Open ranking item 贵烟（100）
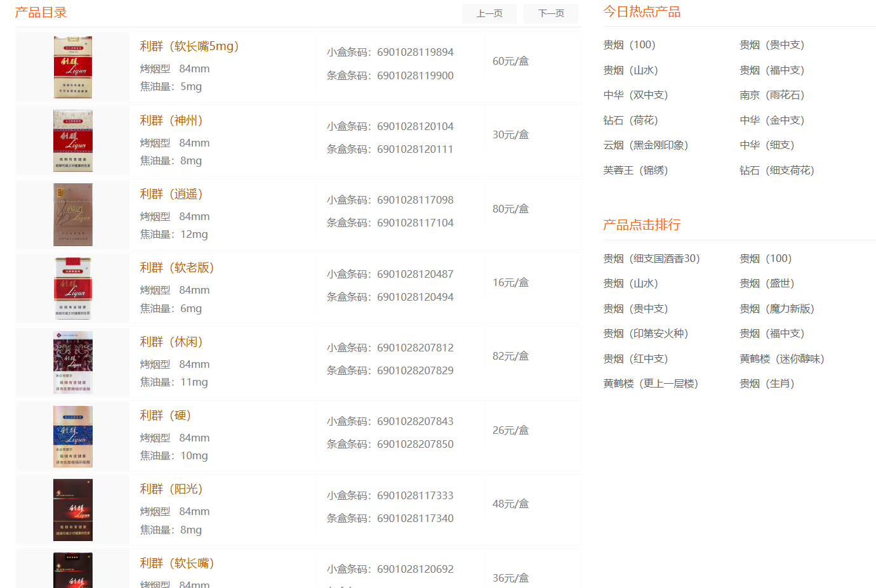This screenshot has width=876, height=588. (x=766, y=259)
